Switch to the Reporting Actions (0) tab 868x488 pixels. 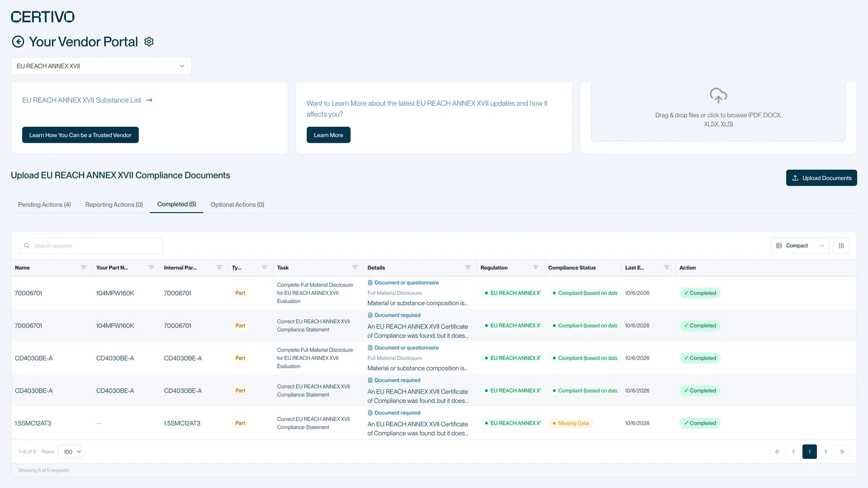pos(114,204)
